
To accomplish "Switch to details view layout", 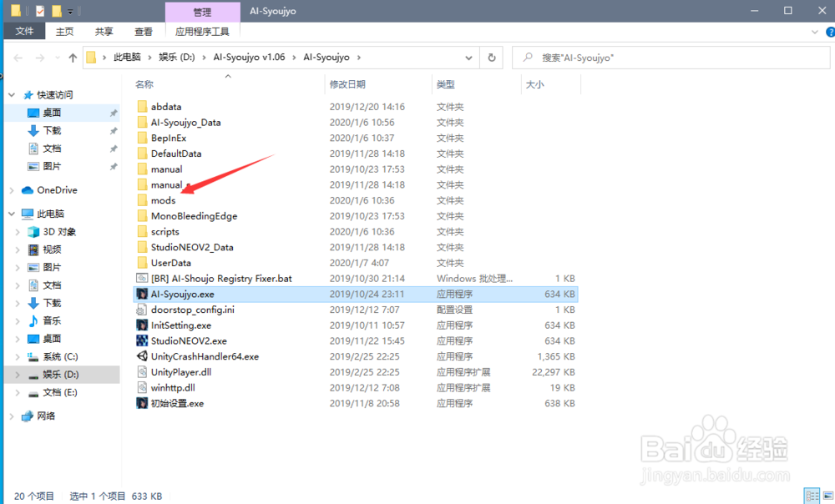I will point(812,496).
